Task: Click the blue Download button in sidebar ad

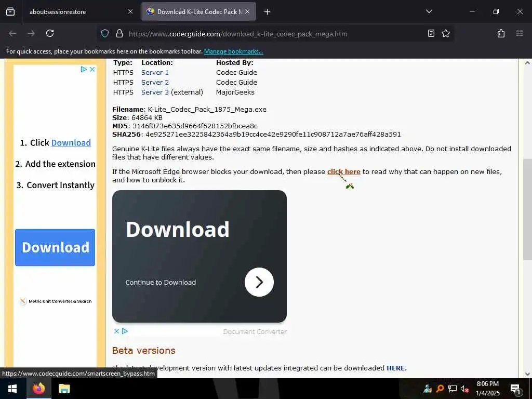Action: coord(55,247)
